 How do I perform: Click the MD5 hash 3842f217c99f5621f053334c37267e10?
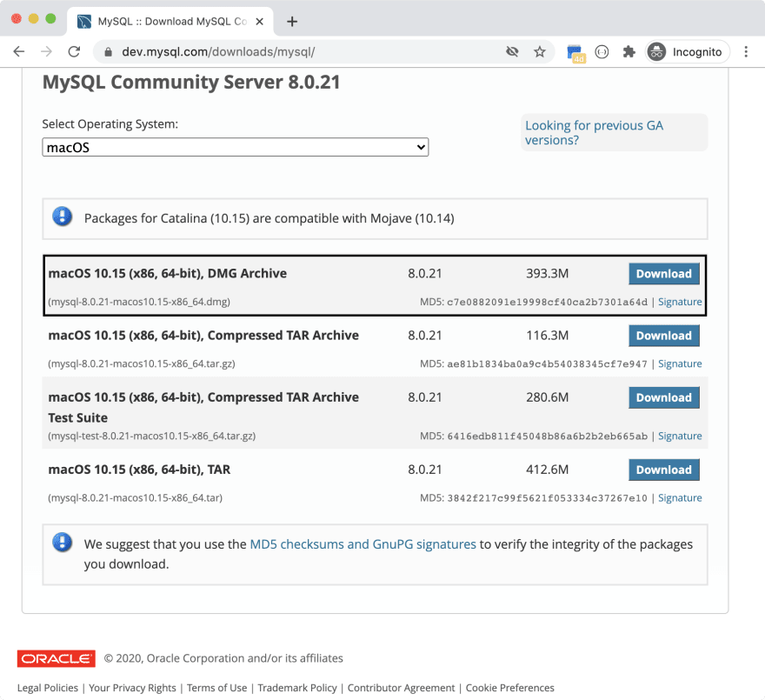click(547, 498)
